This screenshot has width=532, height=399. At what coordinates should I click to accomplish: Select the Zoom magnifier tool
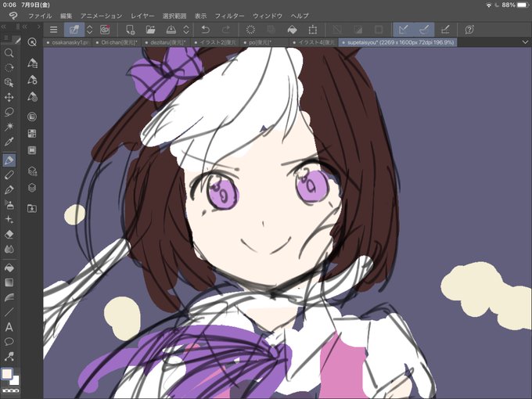pyautogui.click(x=9, y=53)
